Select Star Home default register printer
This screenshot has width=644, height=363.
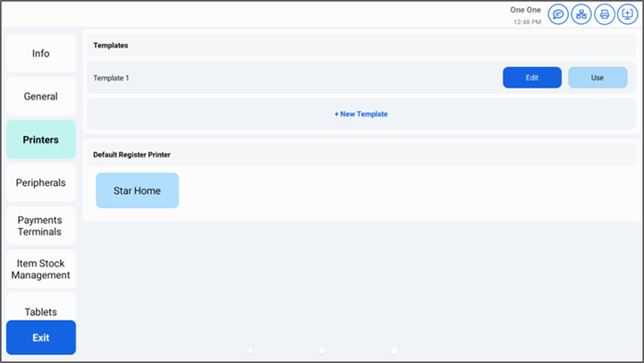pos(137,190)
